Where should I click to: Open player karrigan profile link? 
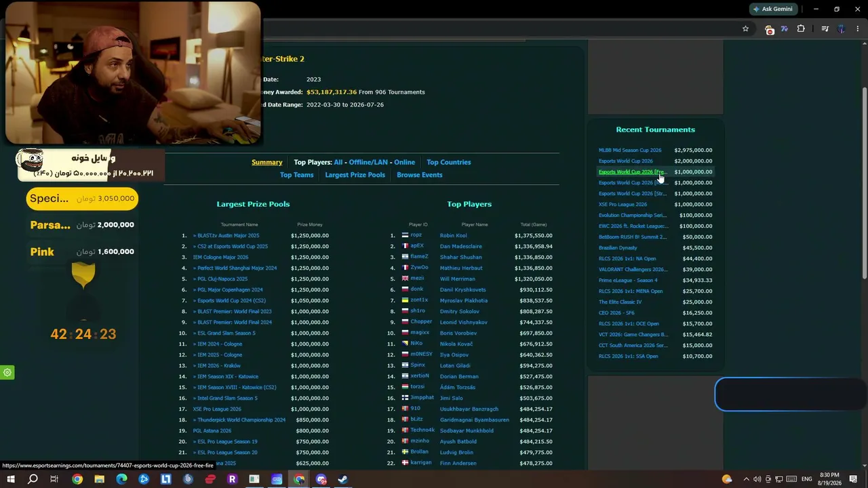(x=421, y=464)
